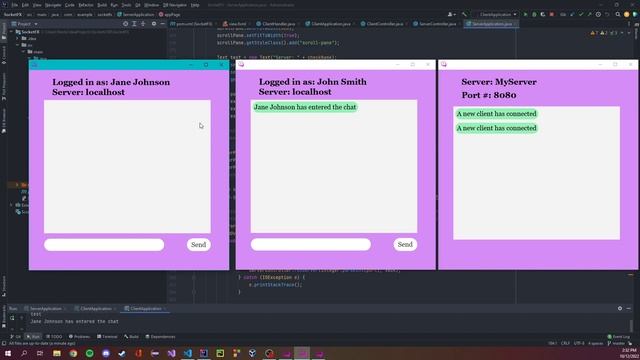The width and height of the screenshot is (640, 360).
Task: Click the Windows Start button
Action: pyautogui.click(x=8, y=353)
